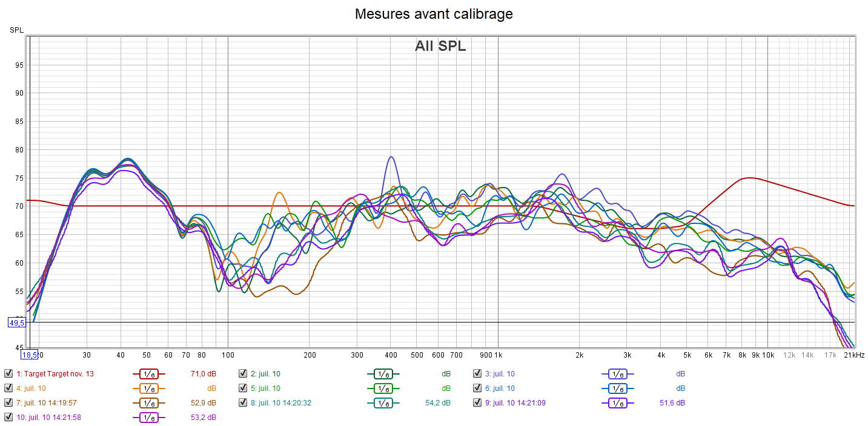This screenshot has height=426, width=868.
Task: Click the 49,5 SPL axis value box
Action: [x=16, y=323]
